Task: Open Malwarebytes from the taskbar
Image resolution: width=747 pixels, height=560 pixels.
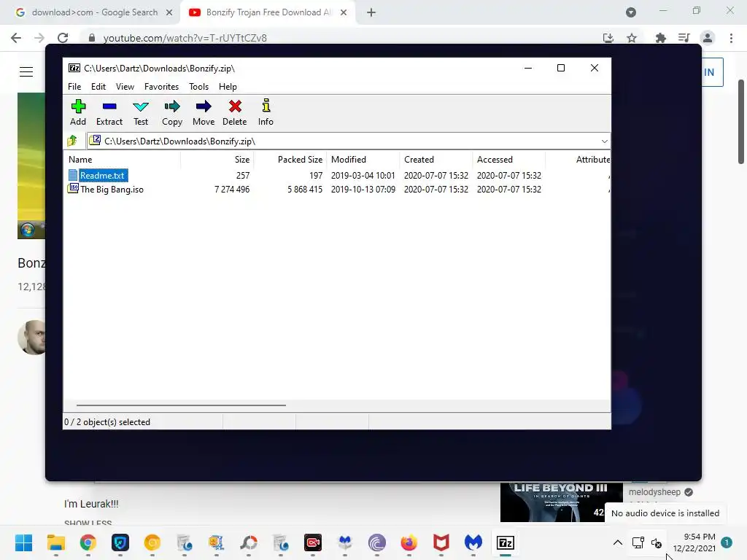Action: (x=473, y=542)
